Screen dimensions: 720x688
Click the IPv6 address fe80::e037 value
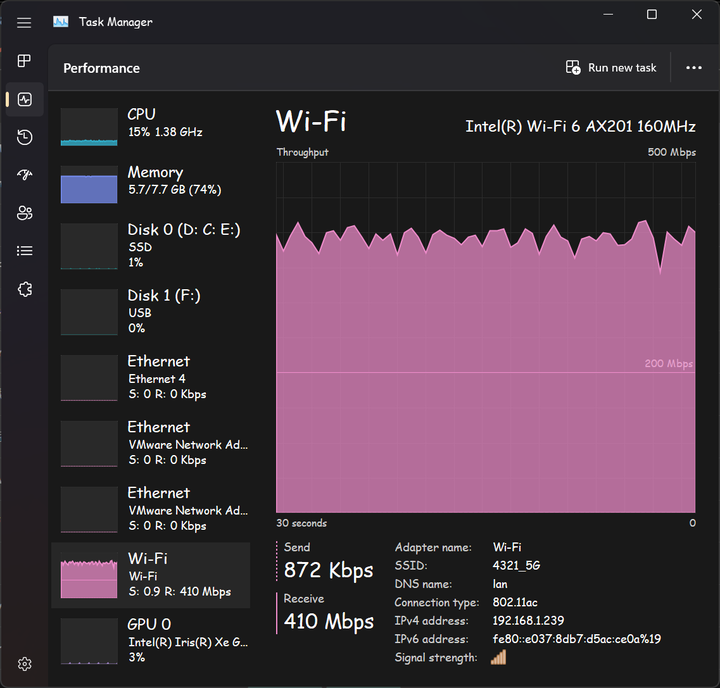point(577,639)
